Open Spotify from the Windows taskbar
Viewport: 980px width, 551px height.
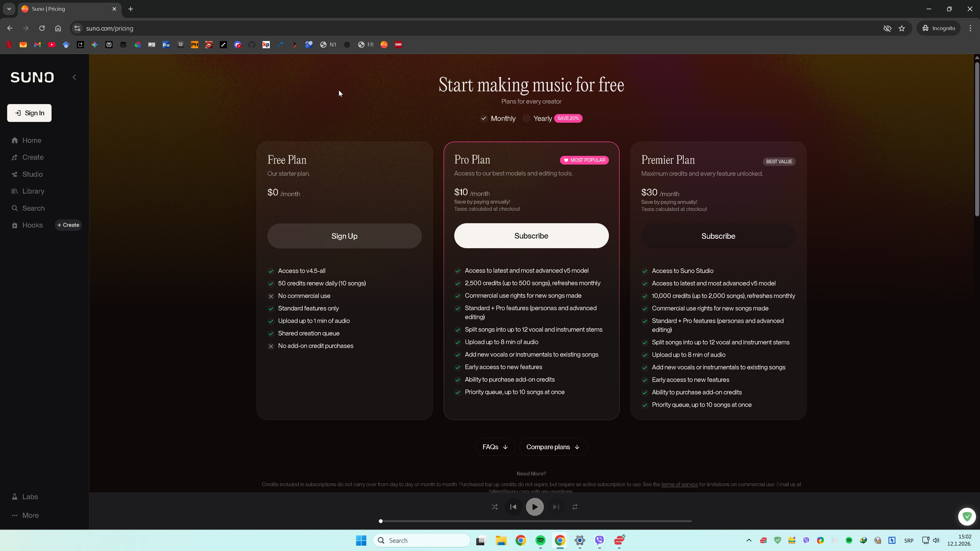point(540,540)
